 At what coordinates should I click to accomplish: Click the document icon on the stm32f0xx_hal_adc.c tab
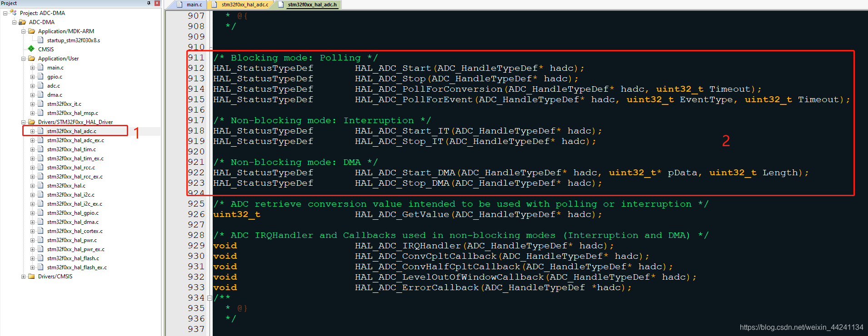[x=215, y=5]
